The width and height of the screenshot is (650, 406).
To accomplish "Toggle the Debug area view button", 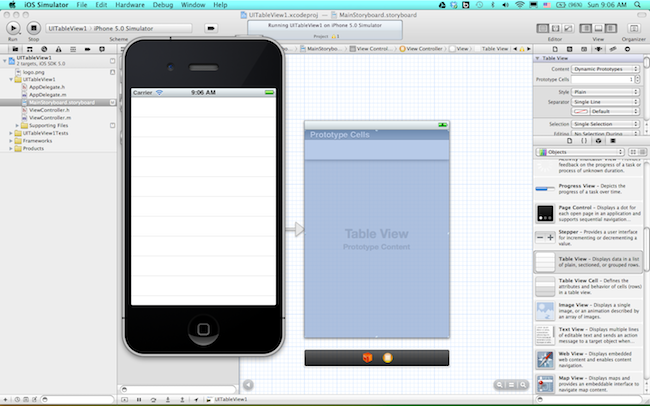I will 598,28.
